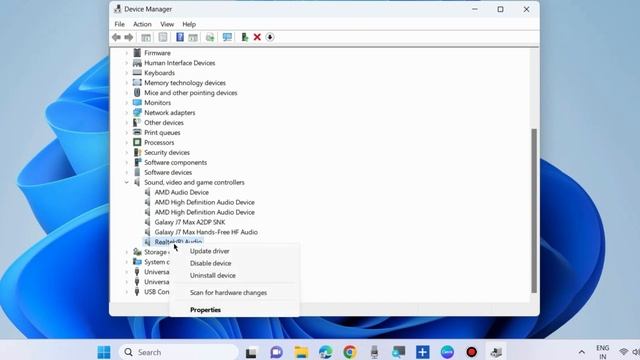This screenshot has width=640, height=360.
Task: Launch Google Chrome from the taskbar
Action: (x=350, y=352)
